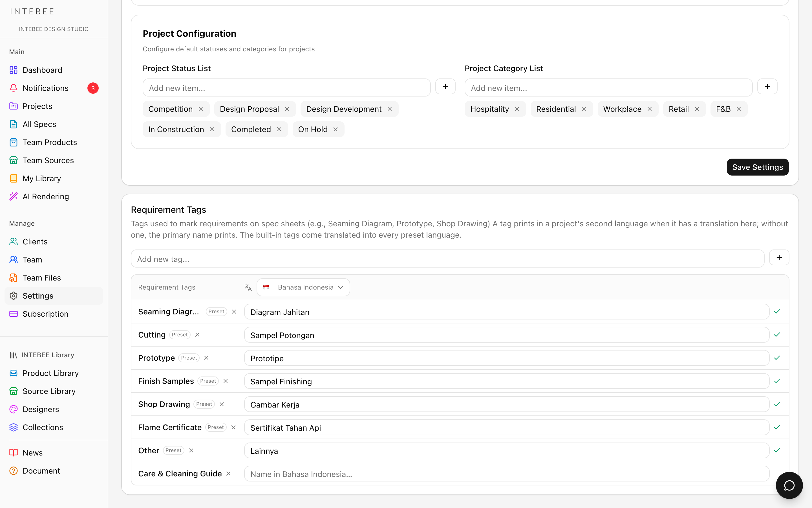Viewport: 812px width, 508px height.
Task: Click the Product Library icon
Action: [14, 373]
